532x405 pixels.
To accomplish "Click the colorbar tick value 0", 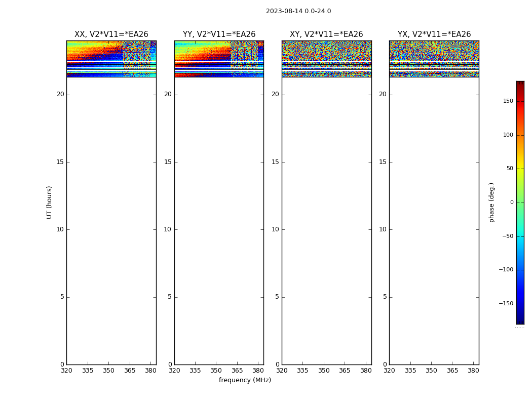I will click(x=512, y=202).
